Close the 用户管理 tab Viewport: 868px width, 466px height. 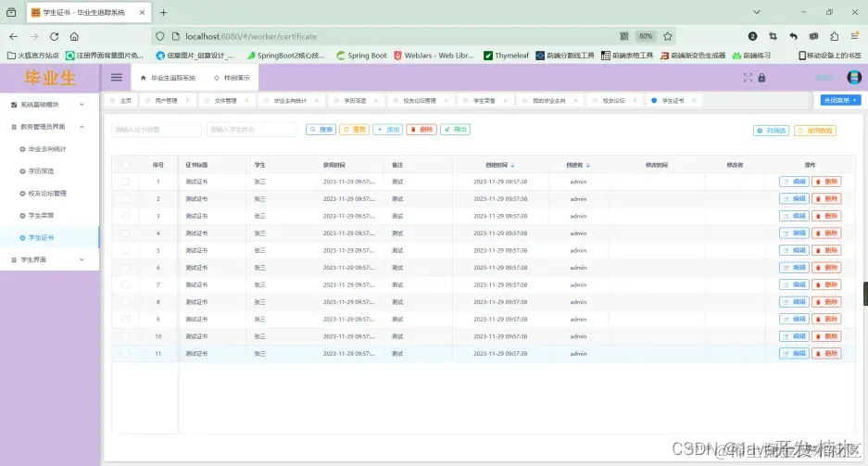pyautogui.click(x=188, y=101)
